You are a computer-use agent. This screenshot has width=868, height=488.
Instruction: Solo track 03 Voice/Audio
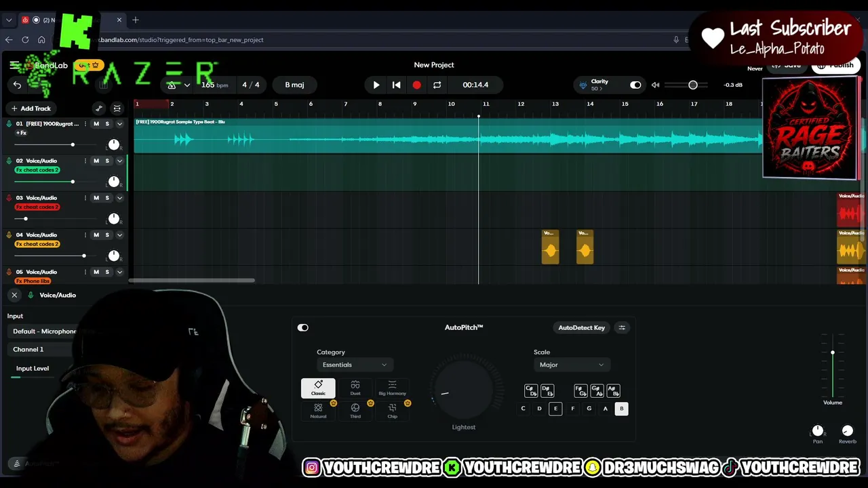107,198
